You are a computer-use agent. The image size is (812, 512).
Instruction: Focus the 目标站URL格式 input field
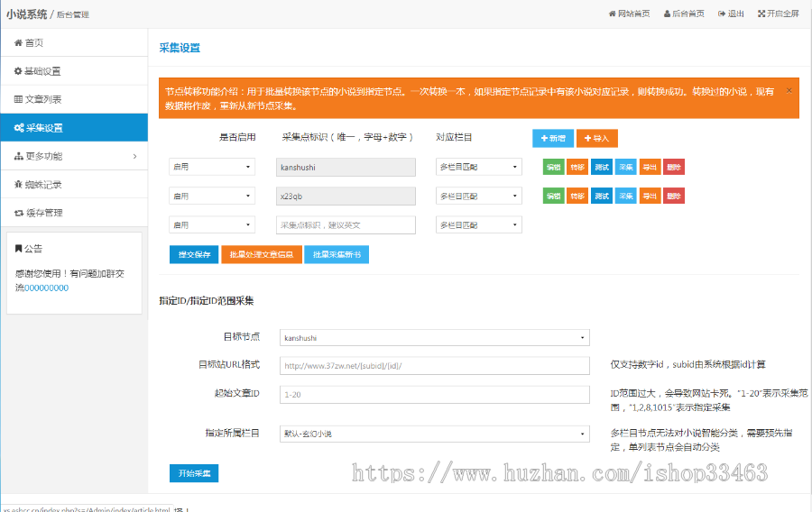435,366
